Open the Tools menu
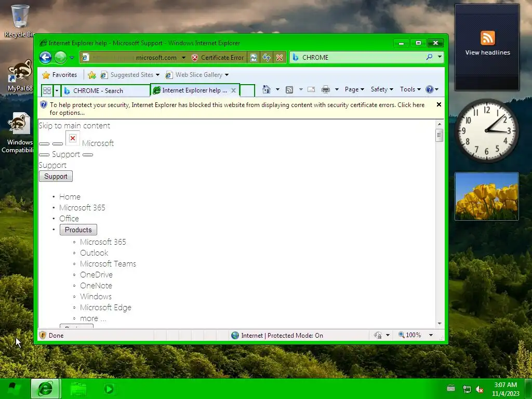Screen dimensions: 532x399 click(x=410, y=89)
